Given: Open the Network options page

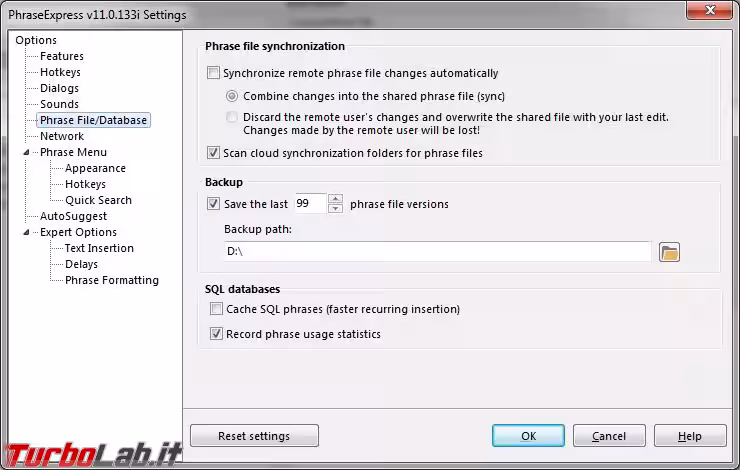Looking at the screenshot, I should point(62,136).
